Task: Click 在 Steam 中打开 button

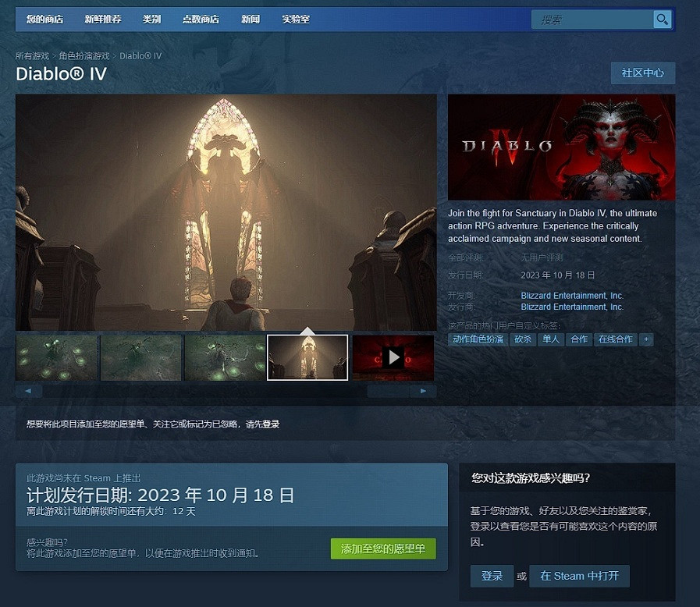Action: 579,576
